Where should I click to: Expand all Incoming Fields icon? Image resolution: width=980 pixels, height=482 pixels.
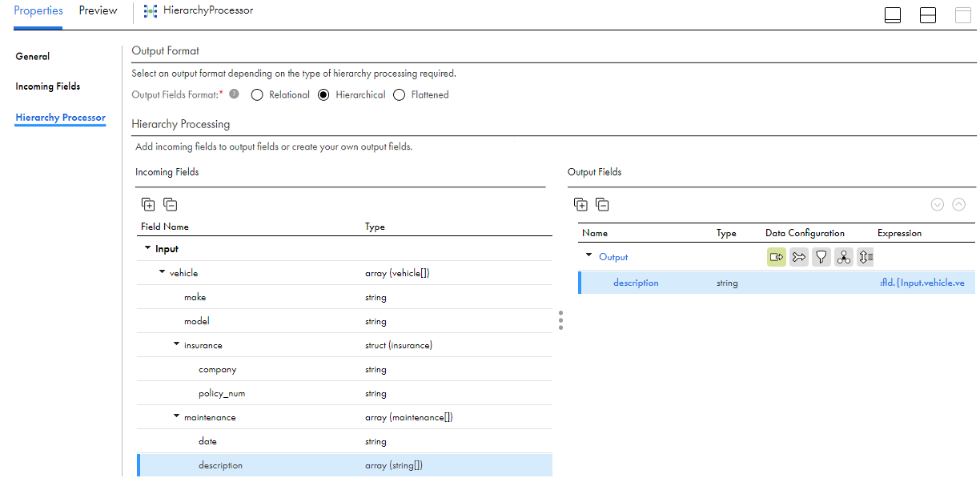tap(147, 204)
